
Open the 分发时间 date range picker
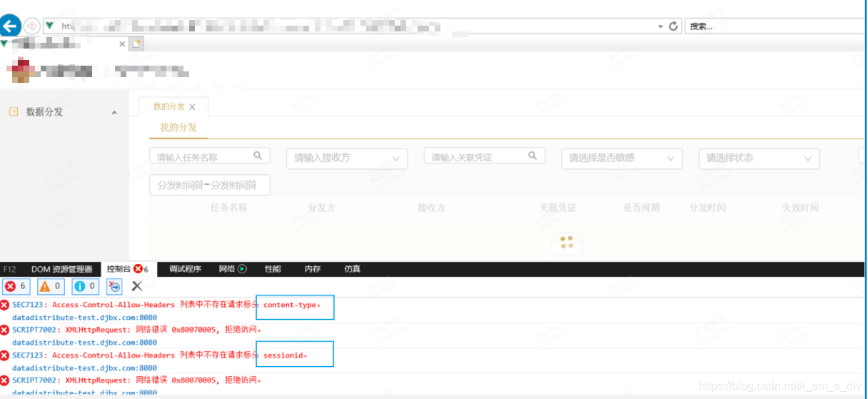click(x=210, y=184)
